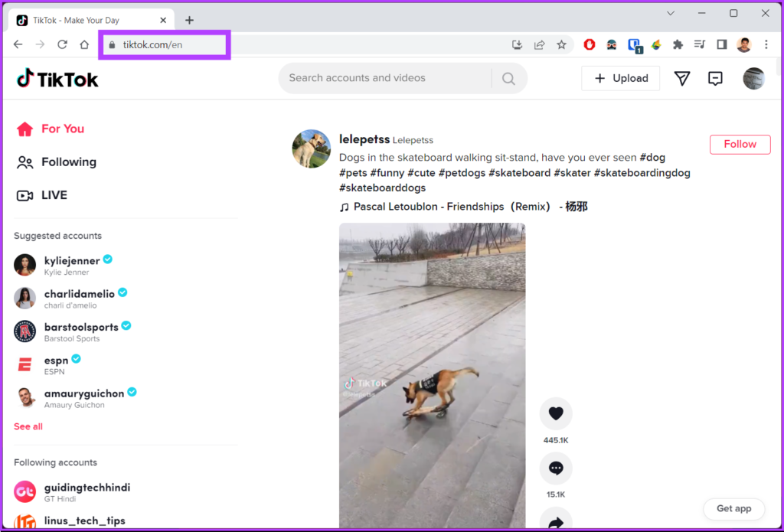Screen dimensions: 784x532
Task: Open Chrome profile avatar
Action: [x=744, y=44]
